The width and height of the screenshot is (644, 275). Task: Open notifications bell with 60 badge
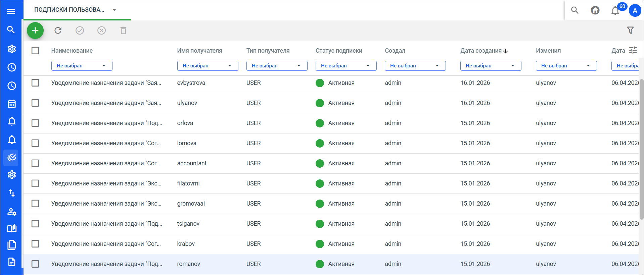click(615, 10)
